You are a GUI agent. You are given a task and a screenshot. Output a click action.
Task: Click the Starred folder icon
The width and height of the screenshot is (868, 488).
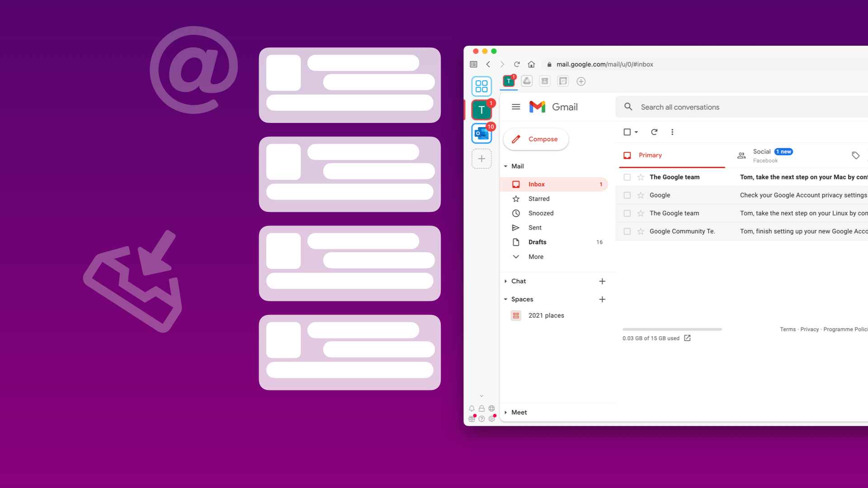[516, 198]
